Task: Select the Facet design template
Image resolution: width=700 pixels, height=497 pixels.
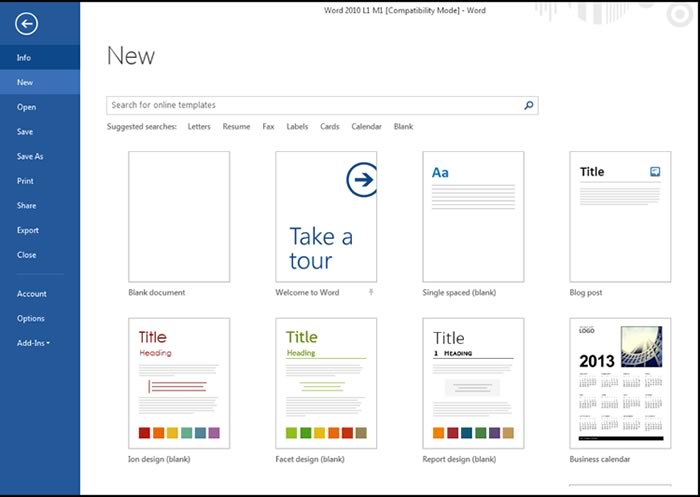Action: (326, 383)
